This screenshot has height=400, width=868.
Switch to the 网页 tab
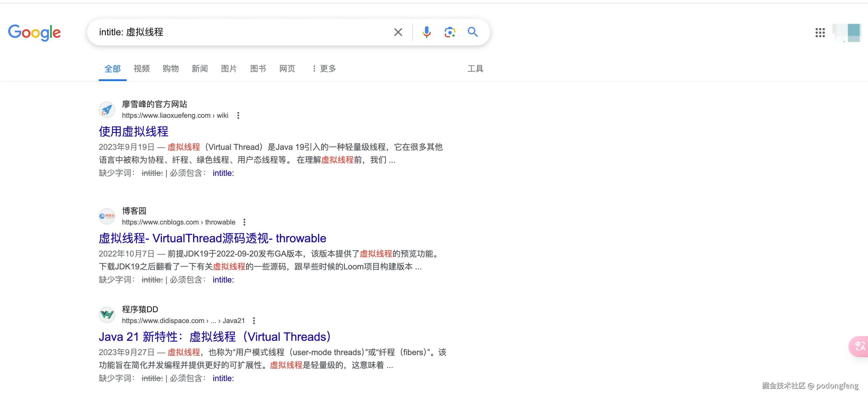[x=287, y=69]
